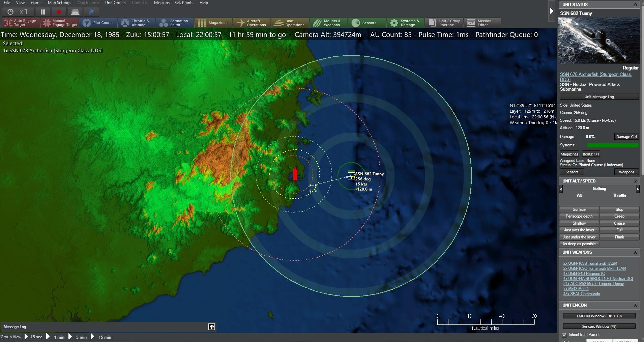Viewport: 644px width, 342px height.
Task: Click the red record button
Action: (x=59, y=12)
